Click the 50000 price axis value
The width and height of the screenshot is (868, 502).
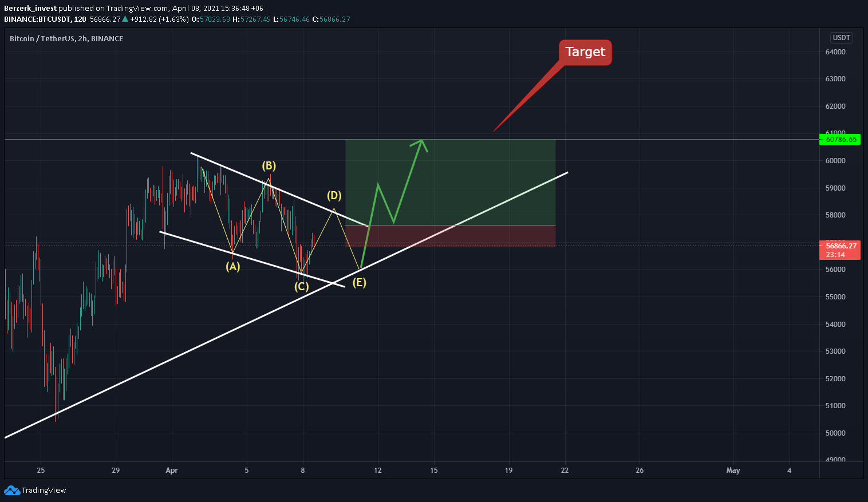pyautogui.click(x=835, y=433)
